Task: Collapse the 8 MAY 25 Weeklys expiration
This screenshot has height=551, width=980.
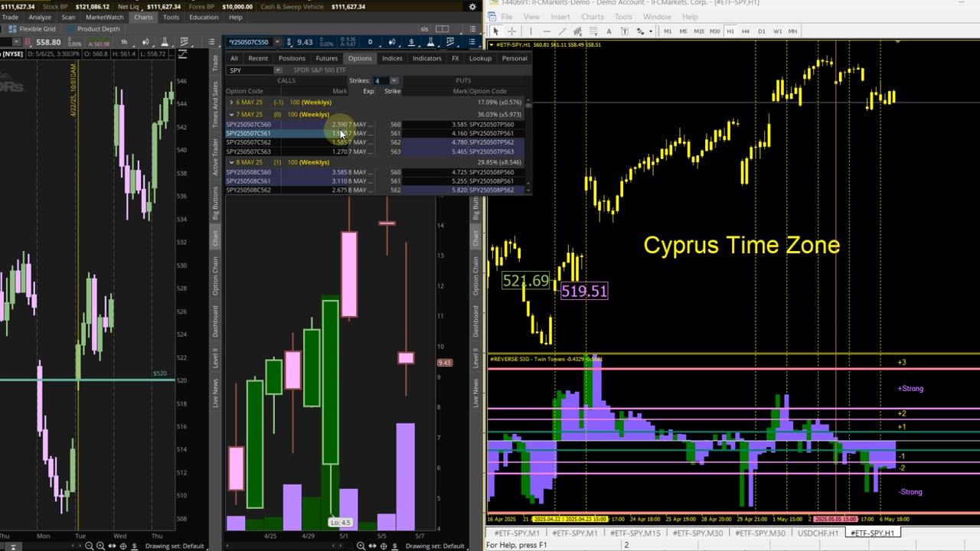Action: coord(231,162)
